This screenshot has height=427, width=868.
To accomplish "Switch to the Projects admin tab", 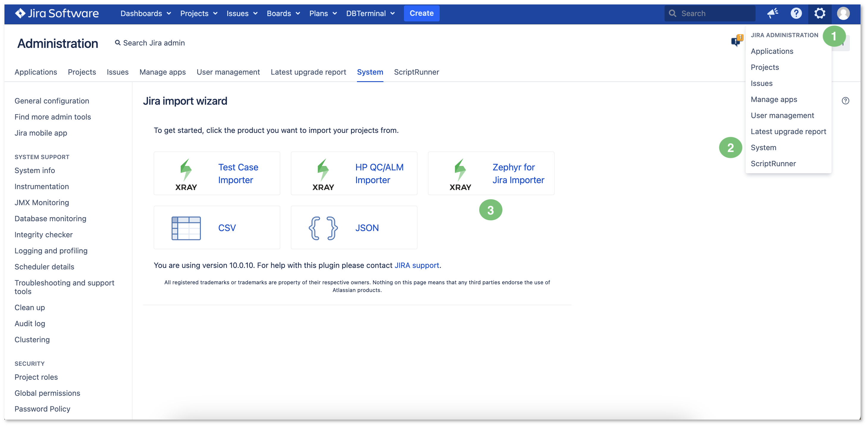I will 82,72.
